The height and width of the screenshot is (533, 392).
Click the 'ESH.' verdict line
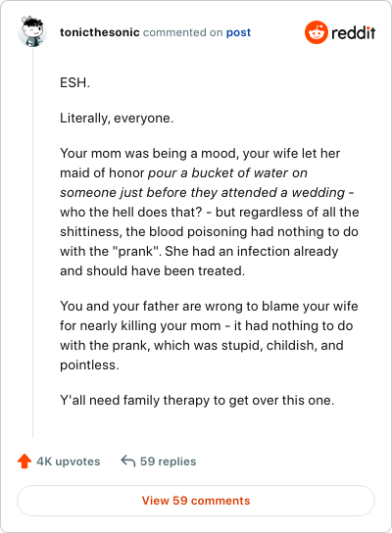point(74,82)
